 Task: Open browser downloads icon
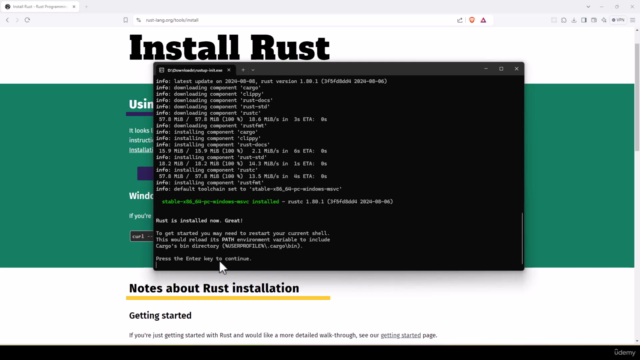pos(574,20)
